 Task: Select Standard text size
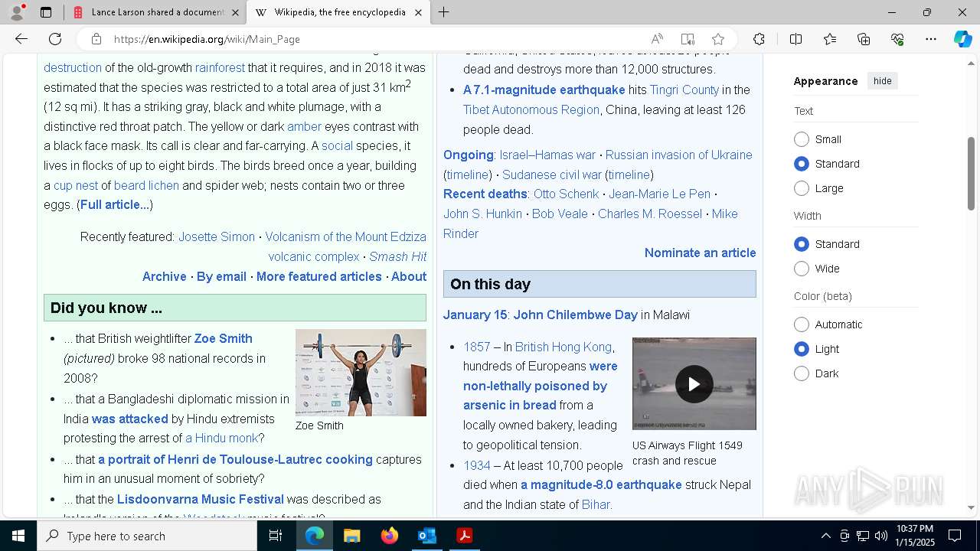point(802,164)
